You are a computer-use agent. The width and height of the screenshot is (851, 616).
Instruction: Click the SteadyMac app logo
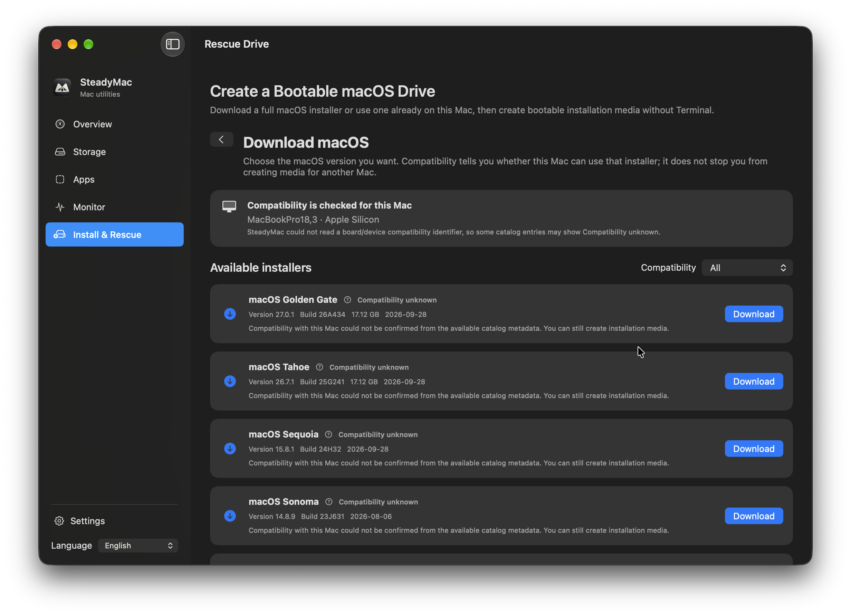[x=62, y=87]
